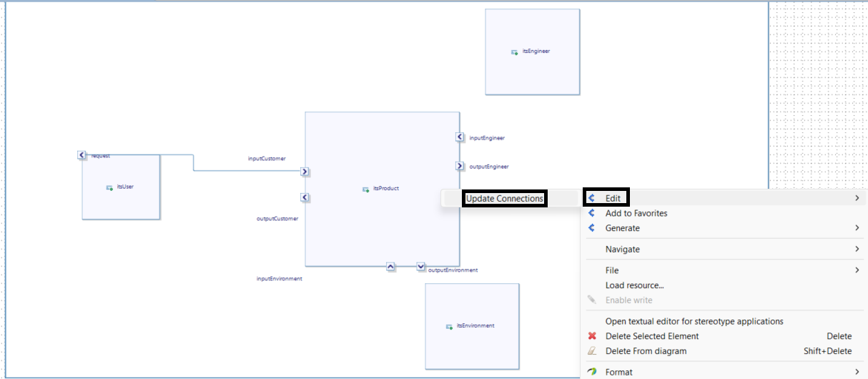Open the Generate submenu entry
Image resolution: width=868 pixels, height=379 pixels.
click(x=724, y=228)
